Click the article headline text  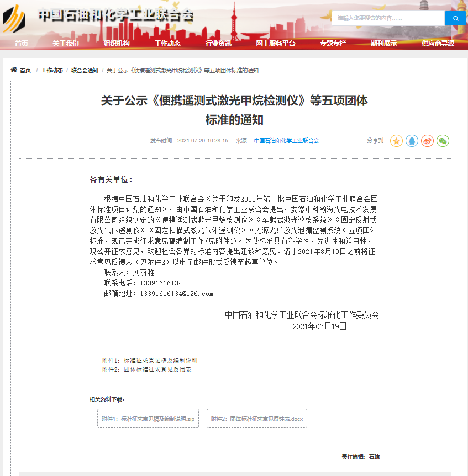[x=234, y=110]
